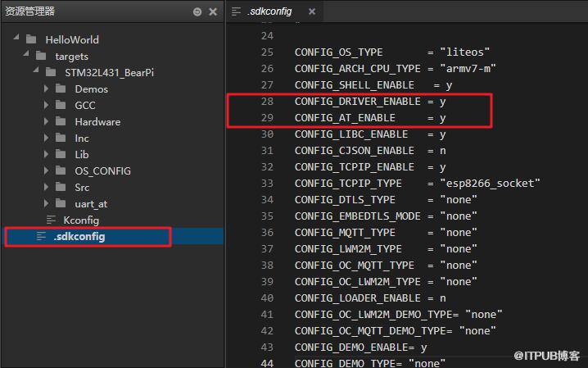Place cursor on CONFIG_OC_LWM2M_DEMO_TYPE text
Screen dimensions: 588x368
pyautogui.click(x=373, y=315)
